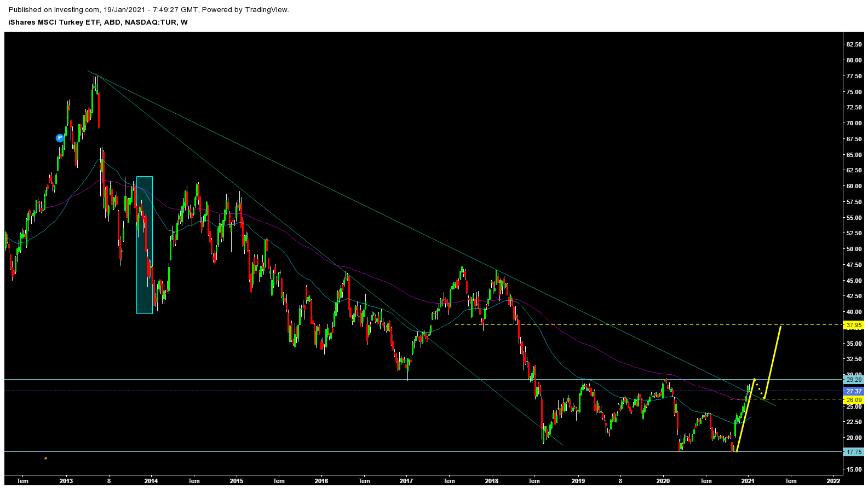This screenshot has height=488, width=868.
Task: Click the blue 27.37 current price label
Action: tap(854, 391)
